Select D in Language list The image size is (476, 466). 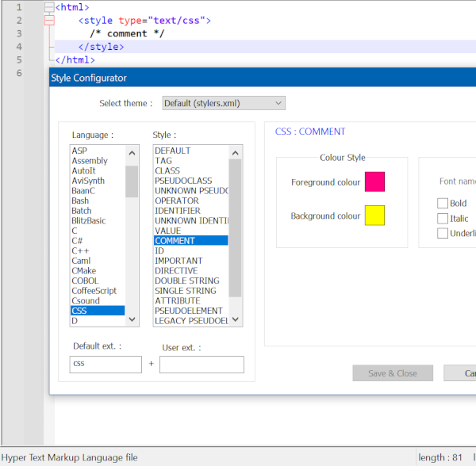(98, 321)
